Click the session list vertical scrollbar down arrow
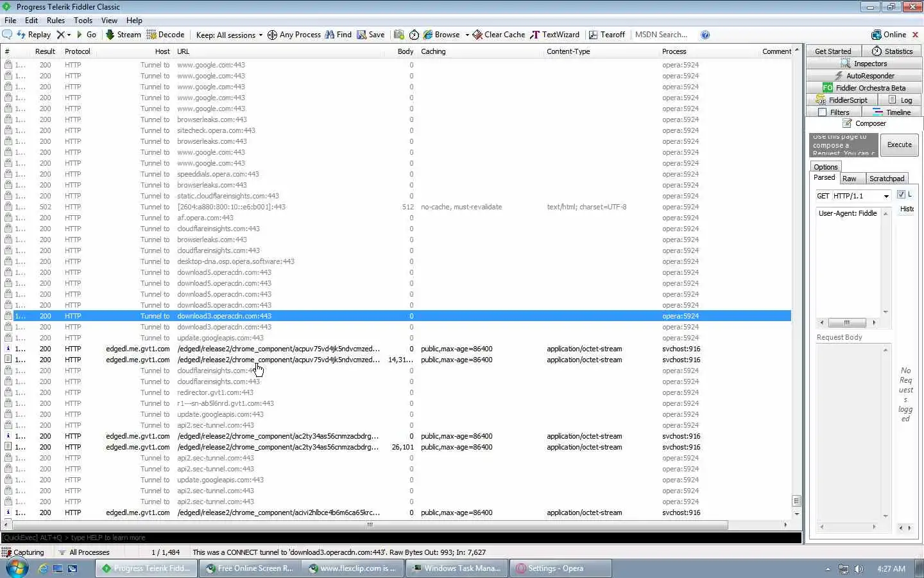Viewport: 924px width, 578px height. [x=796, y=514]
